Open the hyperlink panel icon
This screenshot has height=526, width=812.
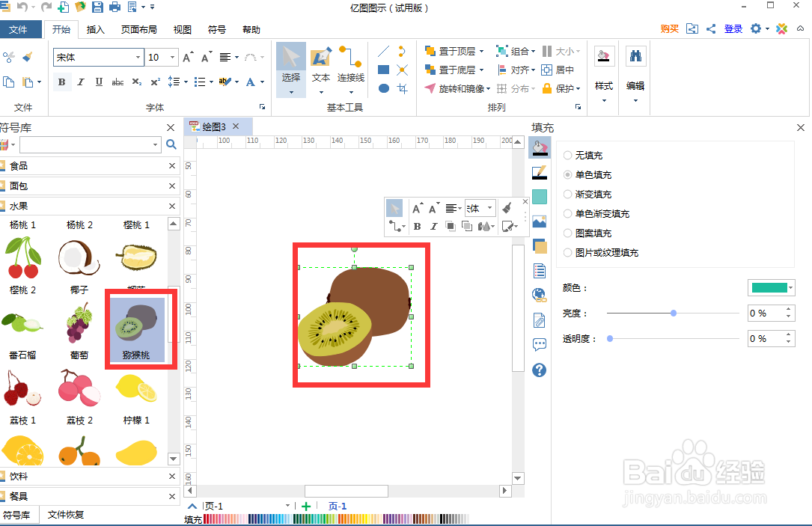tap(539, 295)
